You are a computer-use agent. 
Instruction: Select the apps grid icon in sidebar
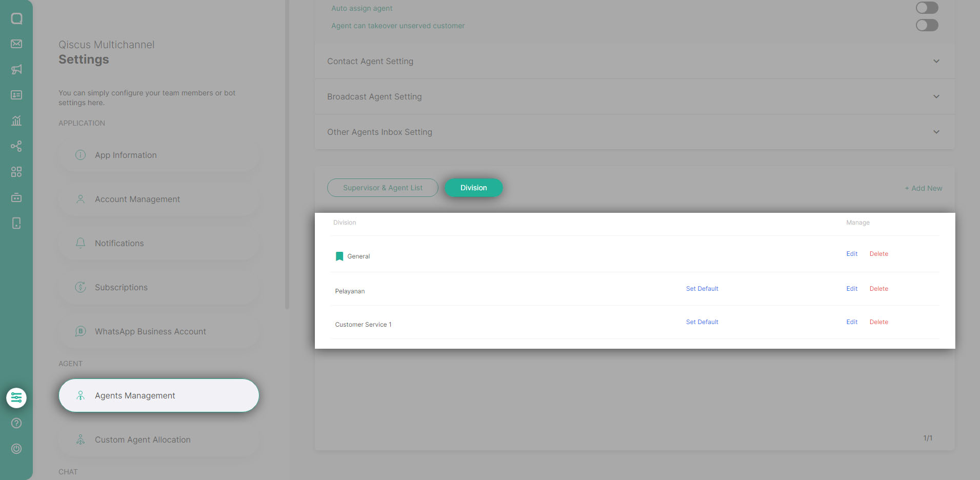(16, 172)
